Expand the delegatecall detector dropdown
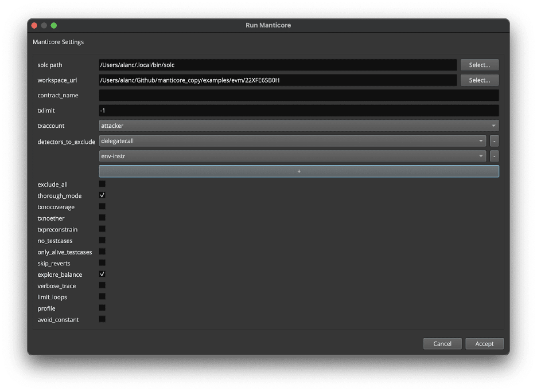This screenshot has width=537, height=392. tap(292, 141)
